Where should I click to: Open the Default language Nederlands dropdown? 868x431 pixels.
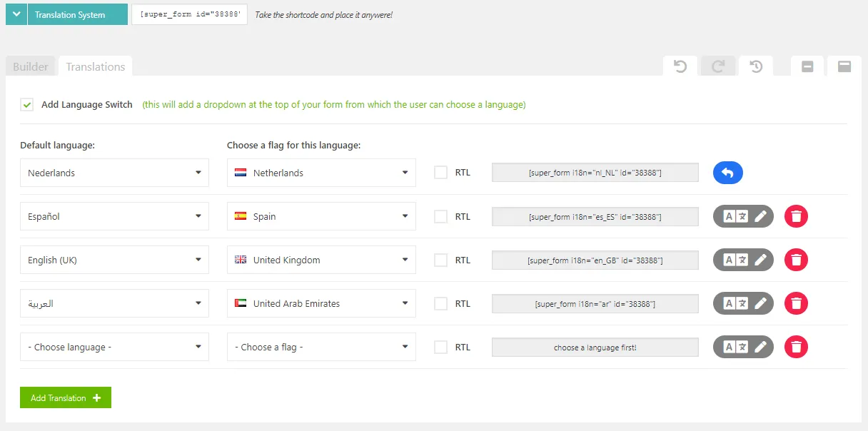coord(114,173)
